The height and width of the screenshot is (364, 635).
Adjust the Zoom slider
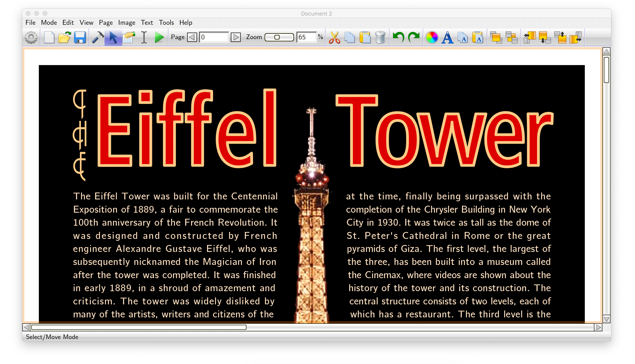279,37
